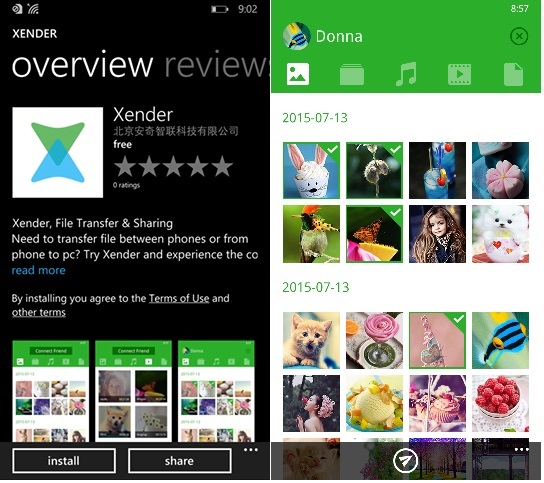This screenshot has width=544, height=483.
Task: Tap Donna's profile avatar
Action: (x=296, y=36)
